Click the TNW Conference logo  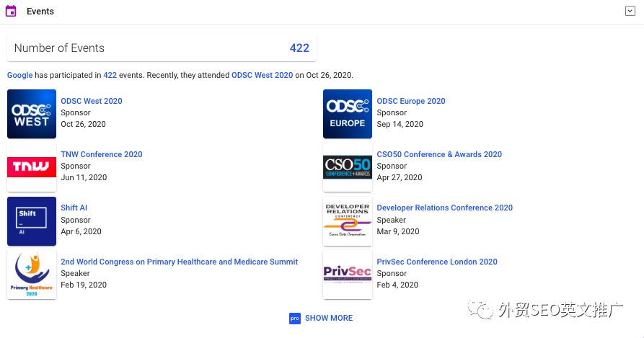(32, 167)
